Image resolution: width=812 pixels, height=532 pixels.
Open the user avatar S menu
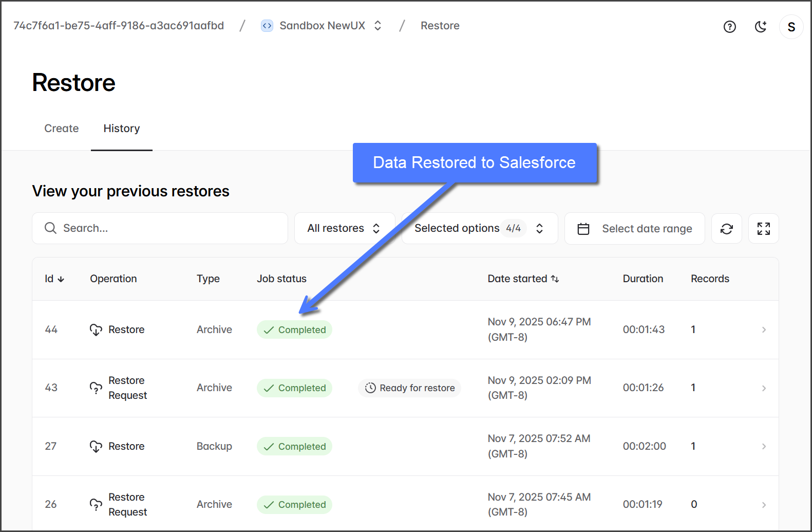[791, 27]
